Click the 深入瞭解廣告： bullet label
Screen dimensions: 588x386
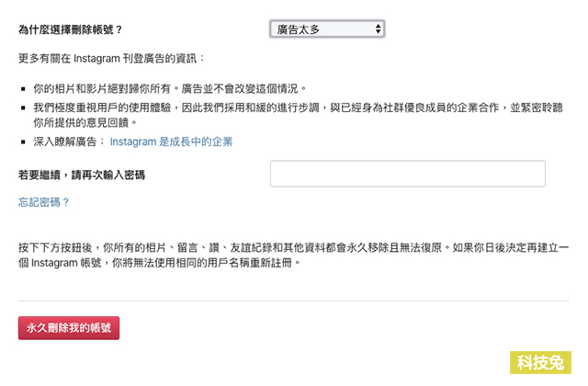click(70, 142)
